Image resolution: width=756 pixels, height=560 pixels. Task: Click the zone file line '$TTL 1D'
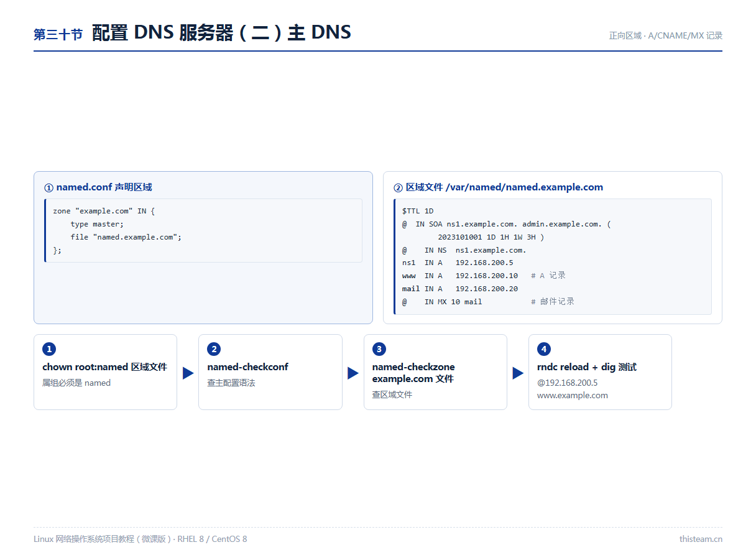click(418, 211)
